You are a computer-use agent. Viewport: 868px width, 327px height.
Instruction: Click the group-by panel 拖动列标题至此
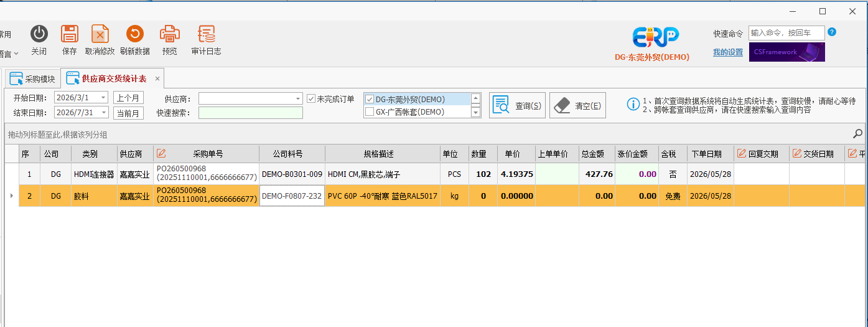click(57, 134)
